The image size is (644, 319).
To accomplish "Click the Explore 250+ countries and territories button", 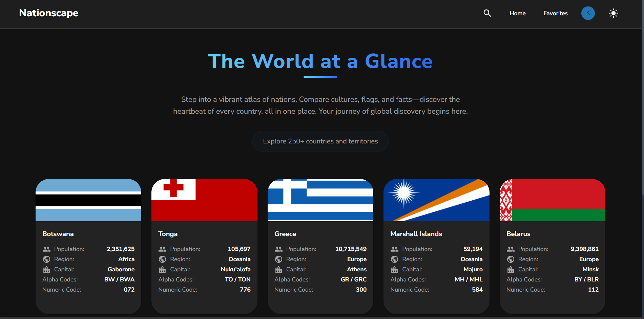I will click(320, 141).
